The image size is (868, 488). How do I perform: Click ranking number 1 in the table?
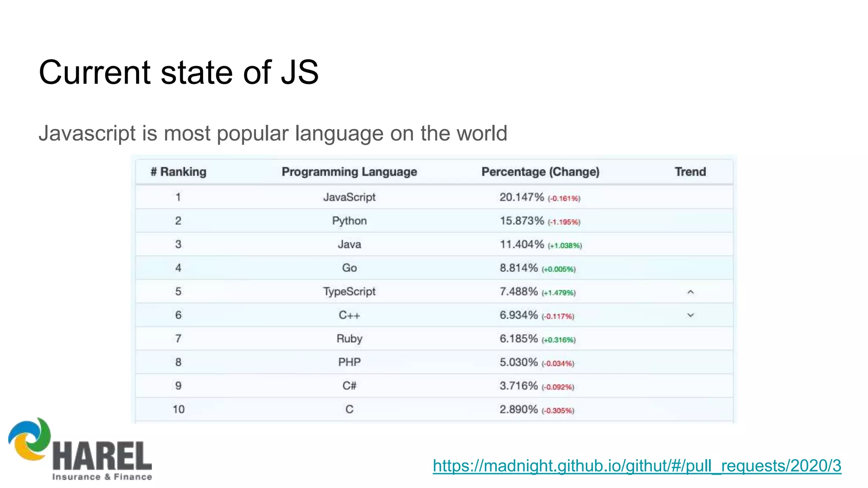point(178,197)
